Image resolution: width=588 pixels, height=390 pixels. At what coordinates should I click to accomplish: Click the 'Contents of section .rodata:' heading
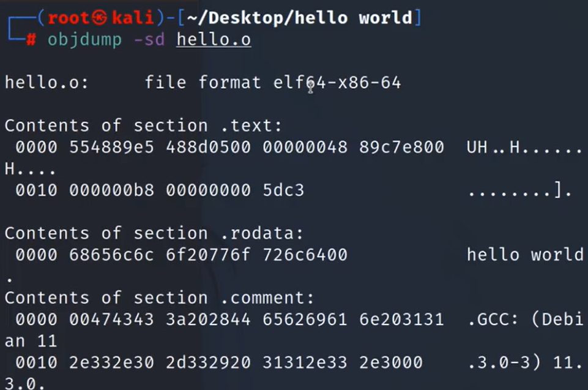[154, 233]
